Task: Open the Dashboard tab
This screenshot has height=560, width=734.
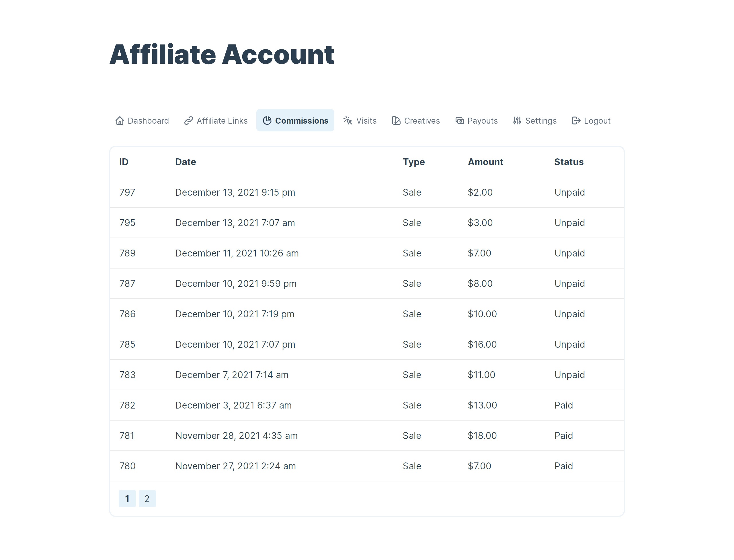Action: tap(148, 121)
